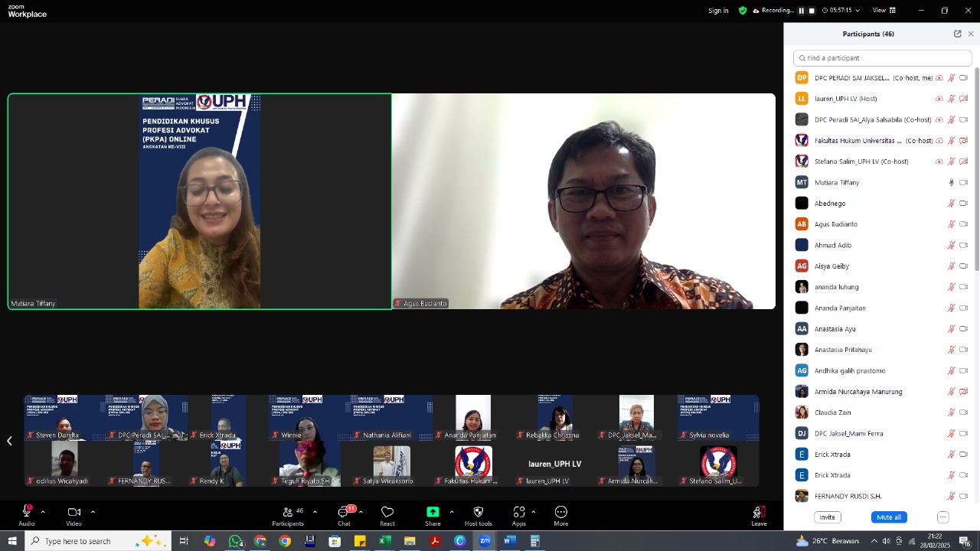Start screen sharing with the Share button
This screenshot has height=551, width=980.
[x=433, y=516]
